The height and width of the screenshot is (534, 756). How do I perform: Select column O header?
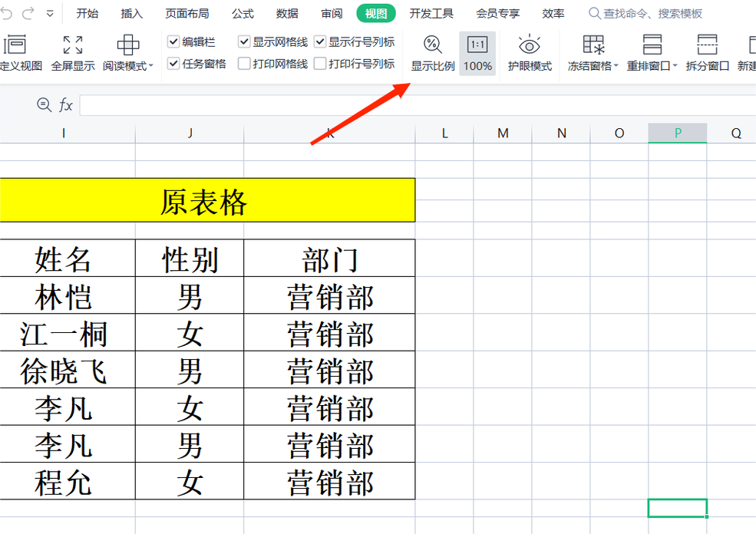(619, 133)
